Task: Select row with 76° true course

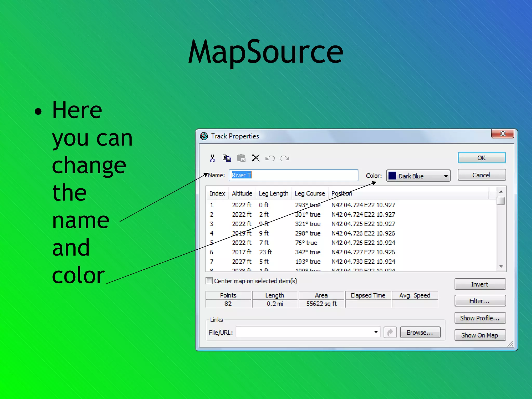Action: (x=351, y=242)
